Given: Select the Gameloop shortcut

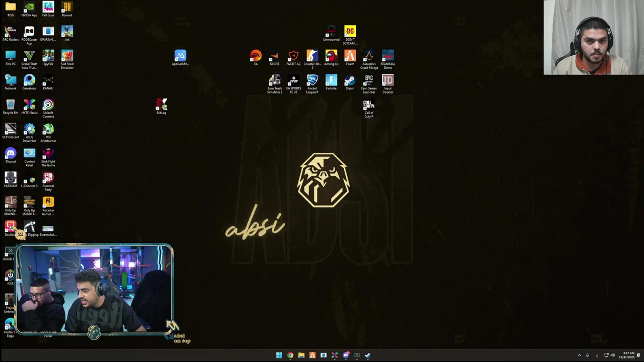Looking at the screenshot, I should point(29,82).
